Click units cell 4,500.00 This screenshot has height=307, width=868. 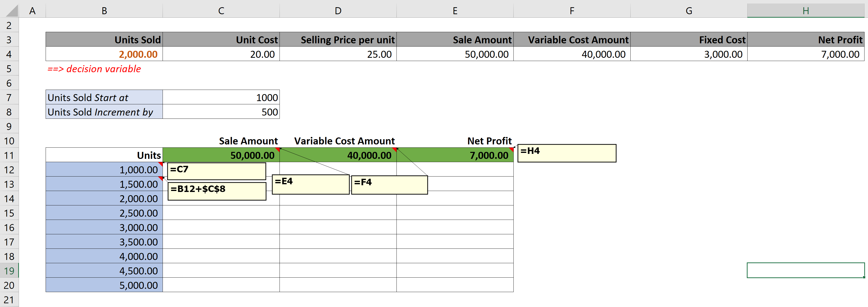(x=104, y=271)
